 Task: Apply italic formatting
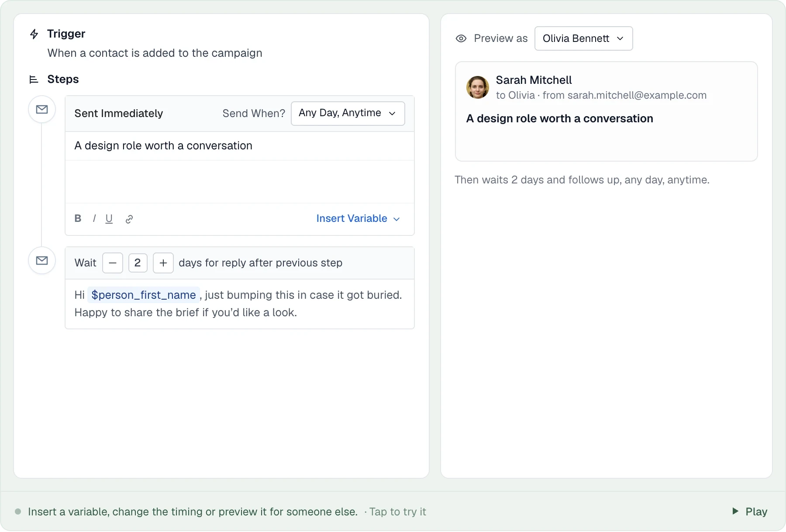tap(94, 218)
